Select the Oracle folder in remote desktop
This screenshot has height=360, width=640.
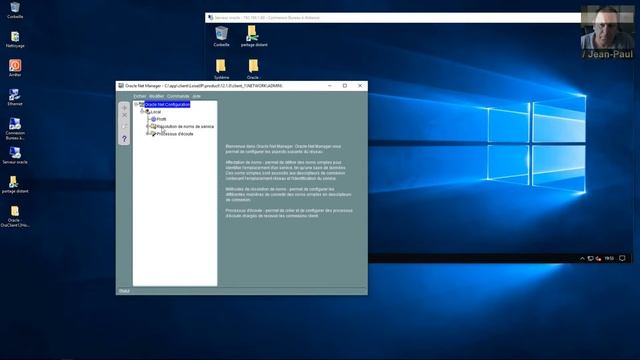[x=253, y=69]
